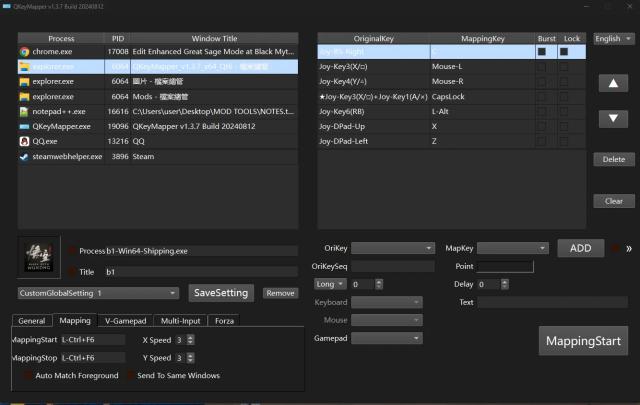The image size is (640, 405).
Task: Toggle Lock for Joy-Key4(Y/△) Mouse-R row
Action: click(564, 82)
